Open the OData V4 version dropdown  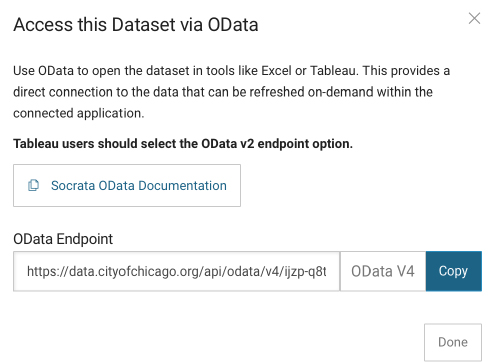point(383,271)
